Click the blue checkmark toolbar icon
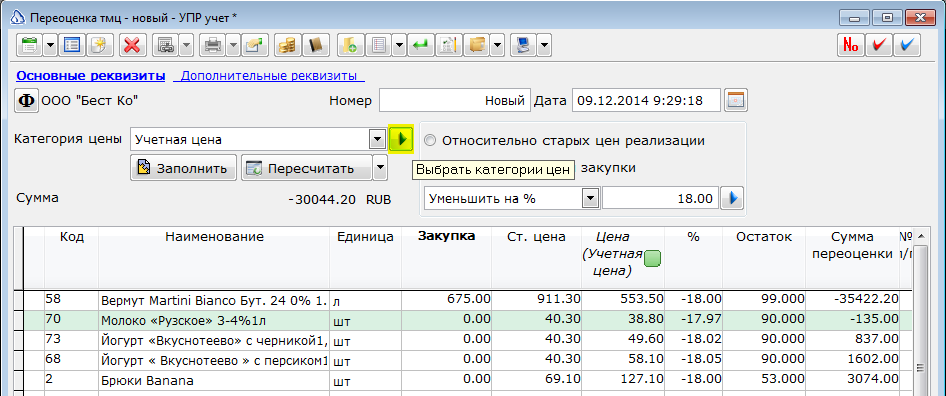946x396 pixels. (907, 45)
